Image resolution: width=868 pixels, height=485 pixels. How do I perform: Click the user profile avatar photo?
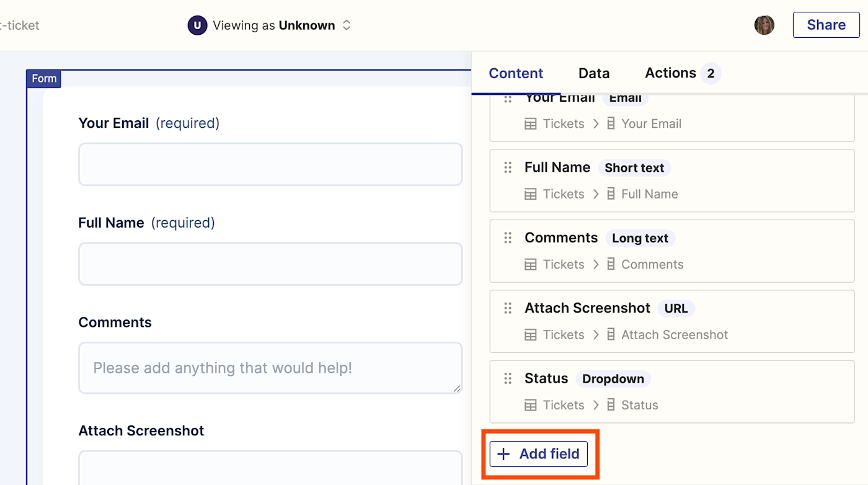(x=764, y=25)
